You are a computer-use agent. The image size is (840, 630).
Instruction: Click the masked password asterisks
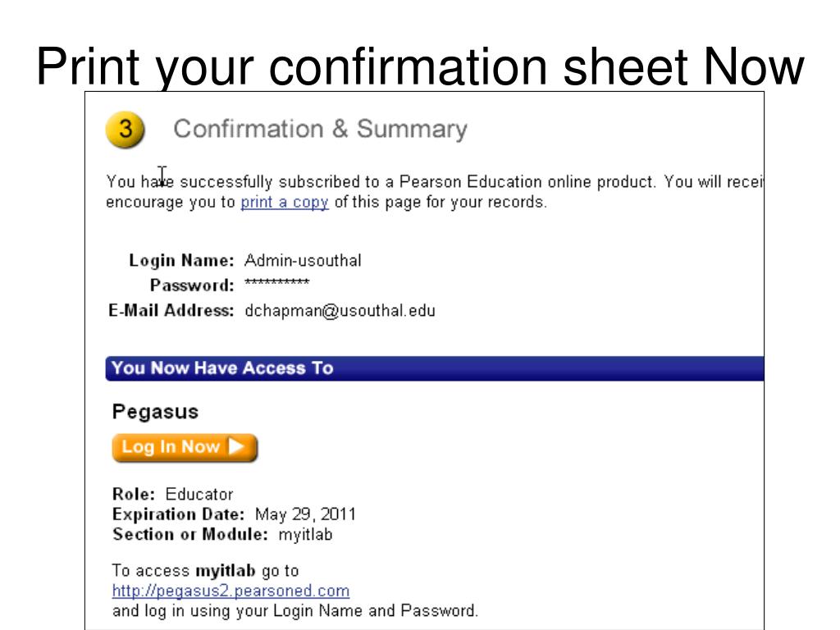click(x=277, y=282)
